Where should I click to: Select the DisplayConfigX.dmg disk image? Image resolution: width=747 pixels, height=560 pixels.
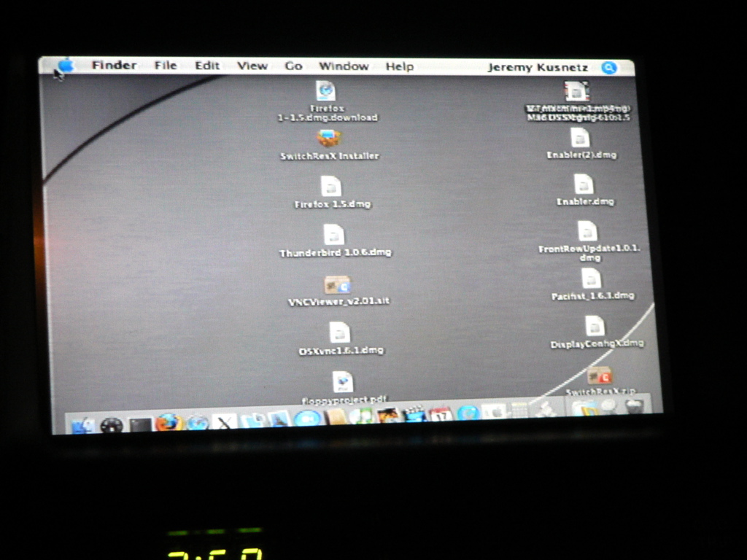click(595, 326)
